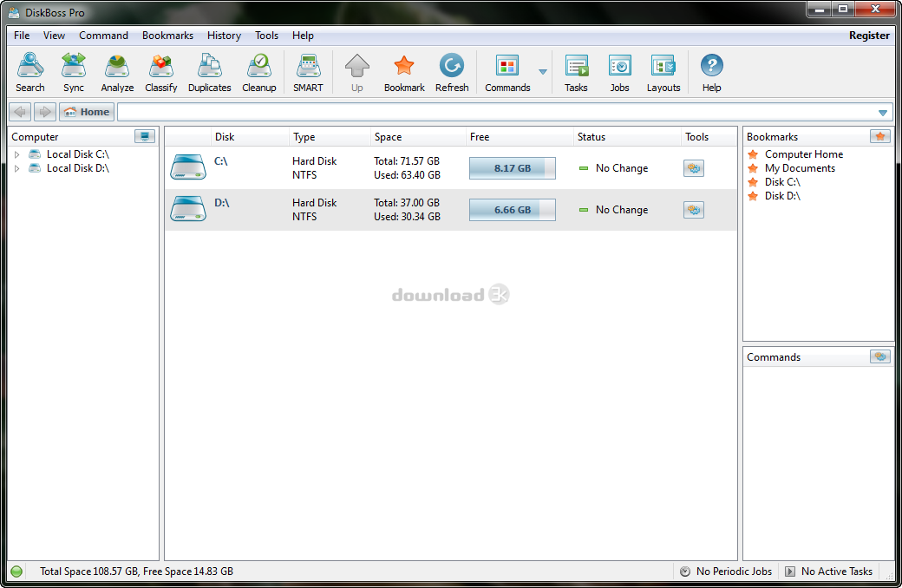The width and height of the screenshot is (902, 588).
Task: Open the Tools menu
Action: tap(266, 35)
